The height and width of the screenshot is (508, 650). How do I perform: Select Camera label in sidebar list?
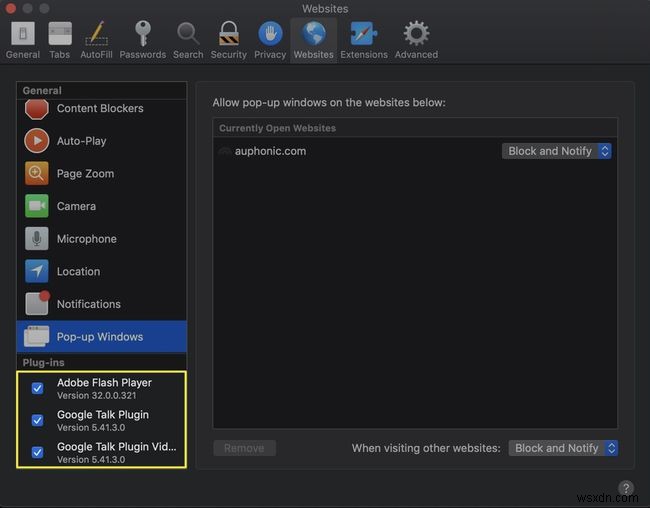(x=76, y=206)
